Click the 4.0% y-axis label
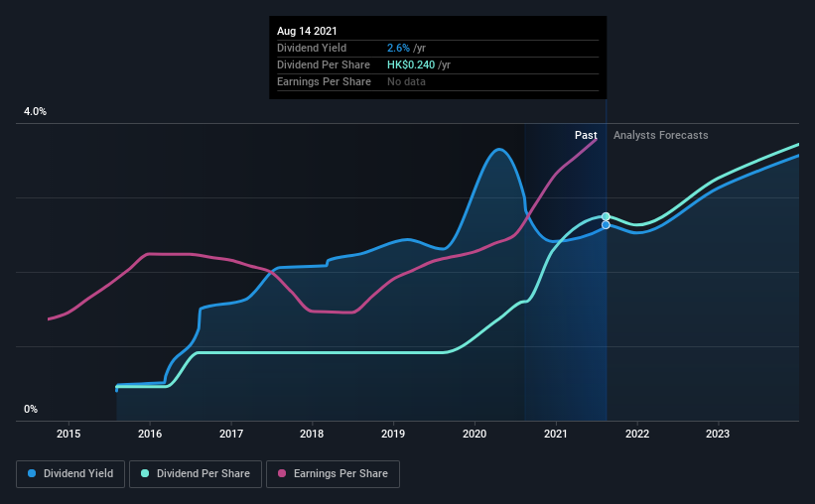This screenshot has width=815, height=504. [x=35, y=112]
